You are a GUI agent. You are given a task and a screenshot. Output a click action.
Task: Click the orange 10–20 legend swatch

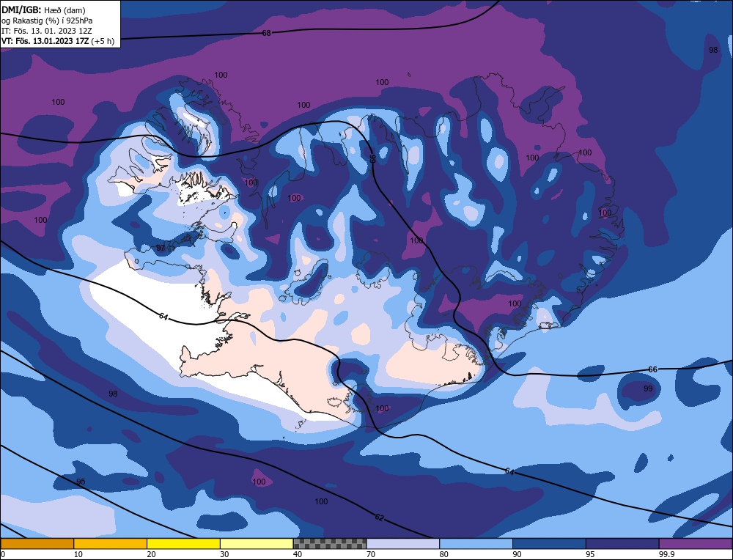(111, 544)
